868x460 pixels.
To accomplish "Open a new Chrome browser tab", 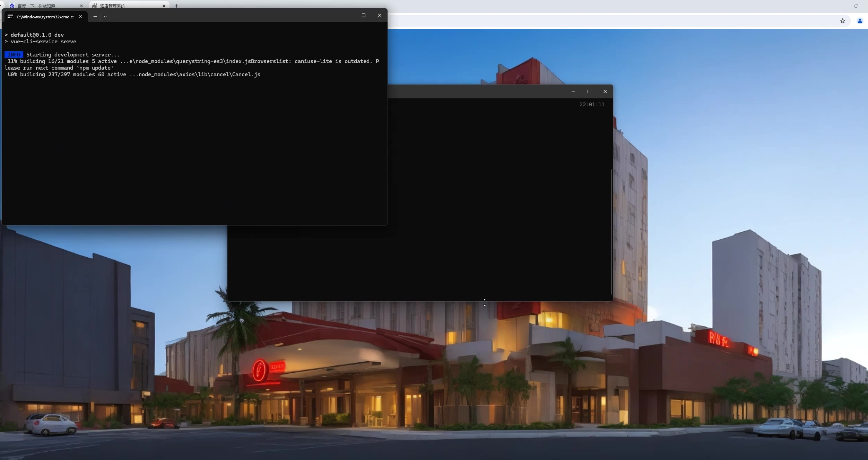I will [176, 6].
